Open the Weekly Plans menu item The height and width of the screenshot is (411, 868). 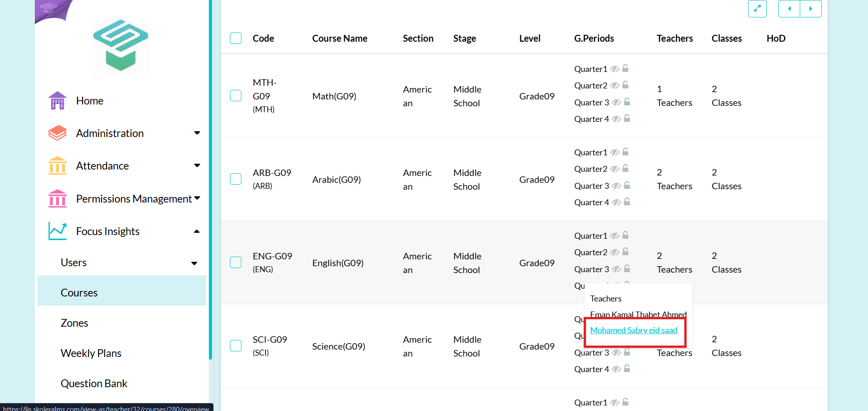91,353
